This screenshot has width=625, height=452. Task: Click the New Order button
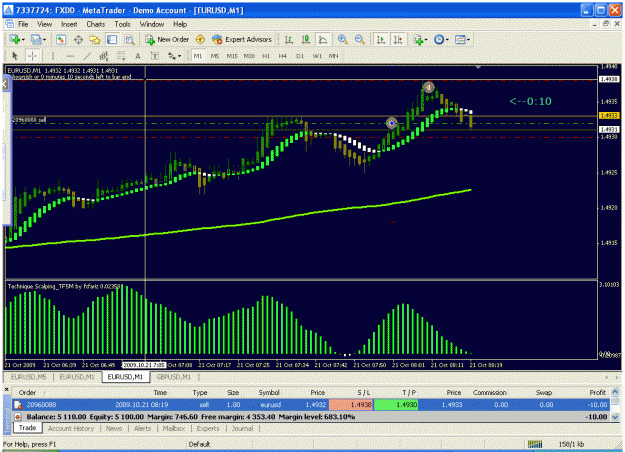[167, 39]
